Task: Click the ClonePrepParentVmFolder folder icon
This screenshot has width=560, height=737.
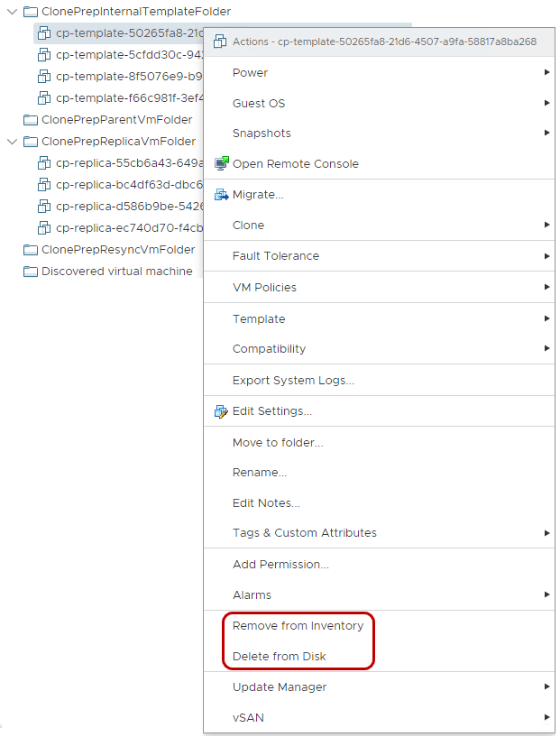Action: (30, 120)
